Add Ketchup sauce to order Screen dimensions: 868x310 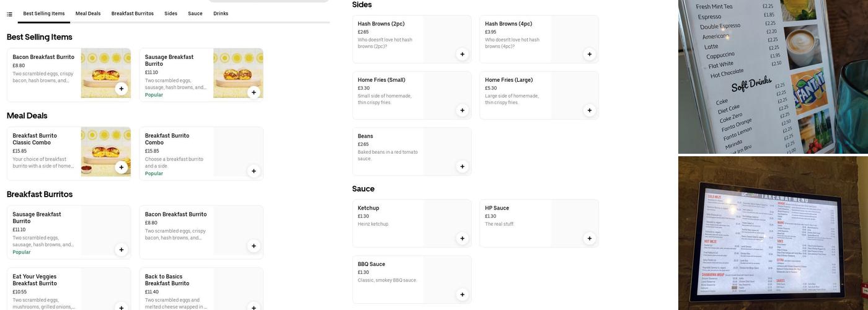(462, 238)
